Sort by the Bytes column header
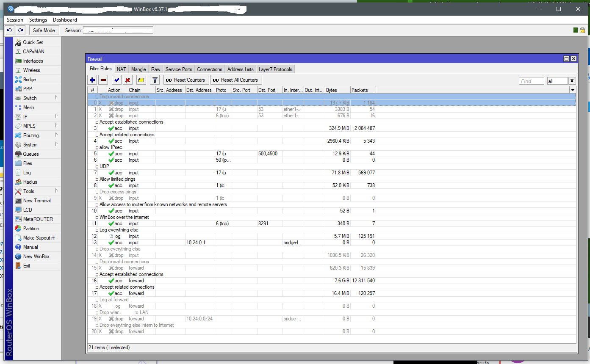Viewport: 590px width, 364px height. (338, 90)
